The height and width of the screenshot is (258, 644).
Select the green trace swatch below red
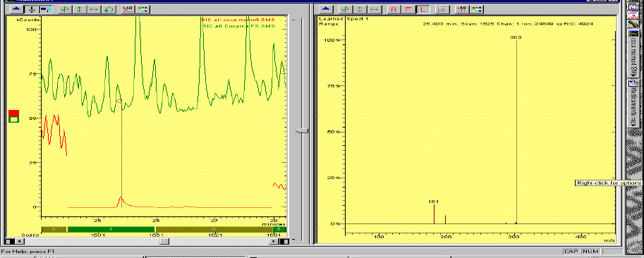13,119
